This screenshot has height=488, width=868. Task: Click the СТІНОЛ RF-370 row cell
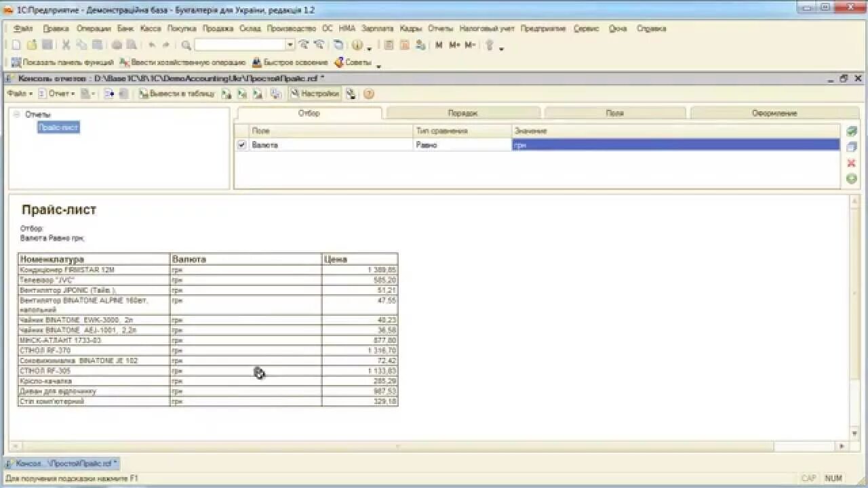pos(94,350)
